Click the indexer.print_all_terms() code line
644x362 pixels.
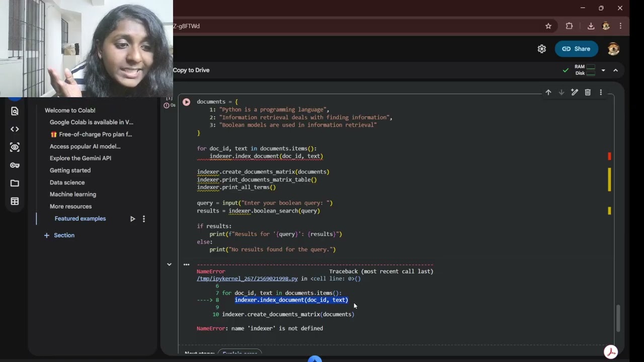pos(236,188)
